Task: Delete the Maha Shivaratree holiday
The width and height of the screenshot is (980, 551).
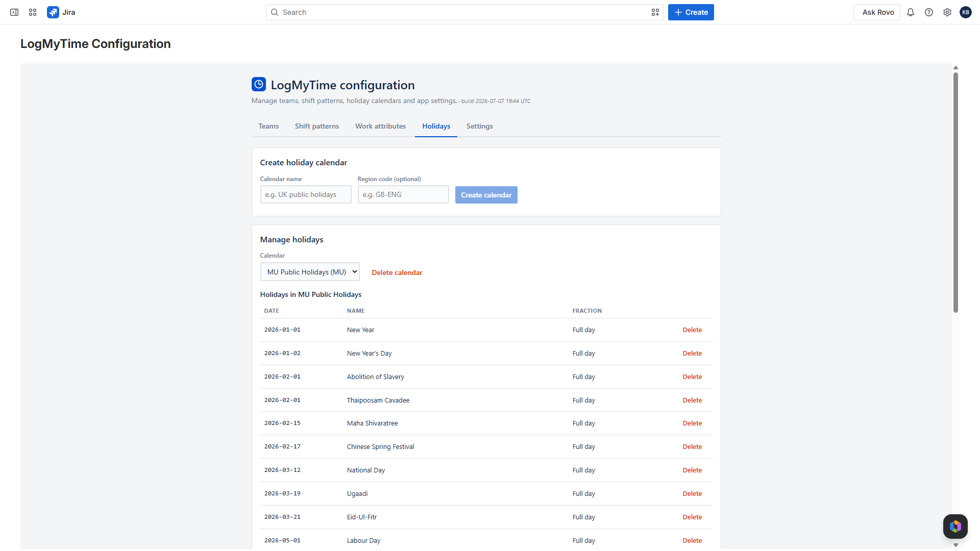Action: [x=692, y=423]
